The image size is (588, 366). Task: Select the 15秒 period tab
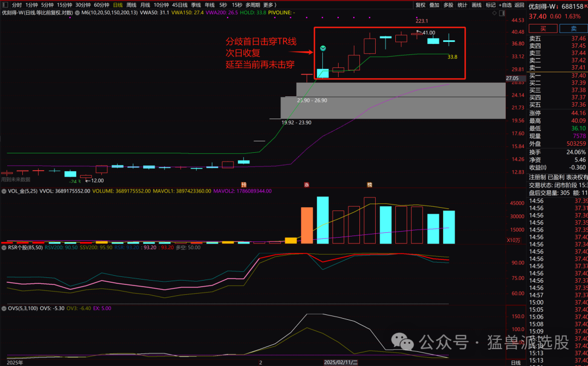237,5
